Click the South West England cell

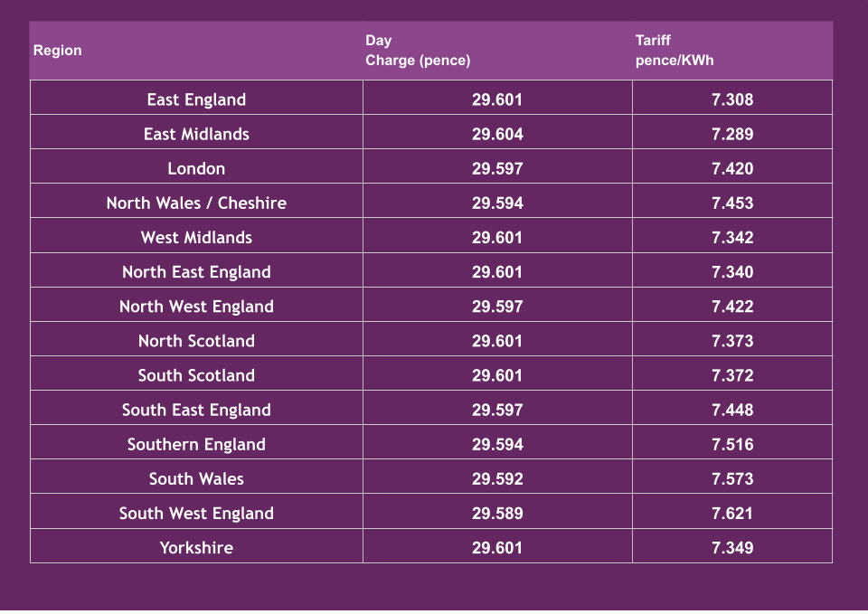(x=196, y=512)
